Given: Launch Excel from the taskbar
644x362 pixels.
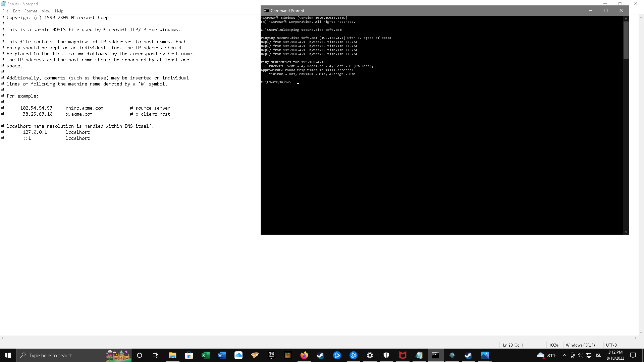Looking at the screenshot, I should coord(205,355).
